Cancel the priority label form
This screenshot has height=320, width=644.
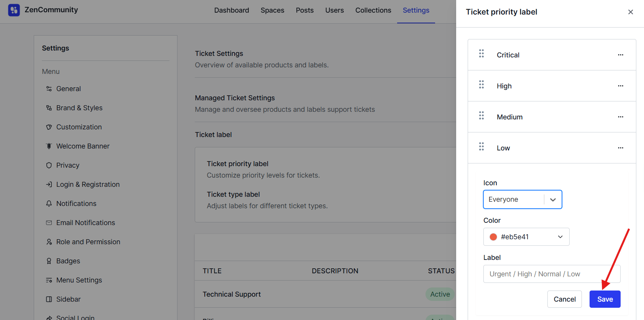click(565, 299)
